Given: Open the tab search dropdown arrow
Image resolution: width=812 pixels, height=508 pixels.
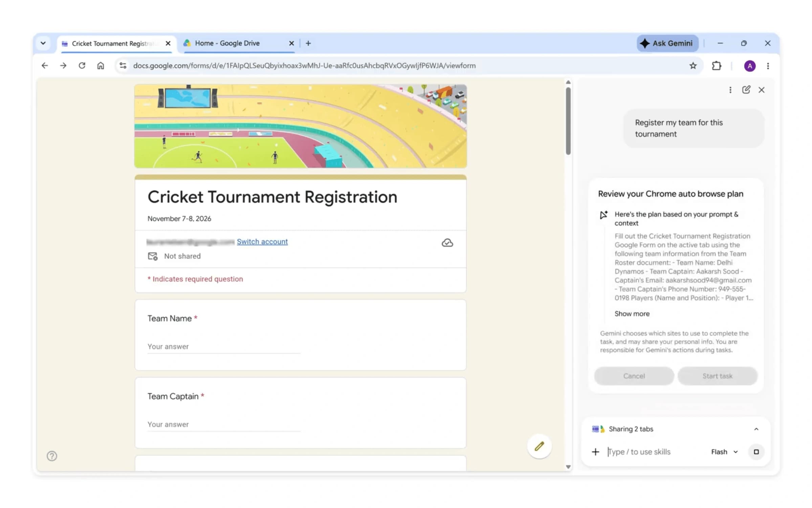Looking at the screenshot, I should coord(43,43).
